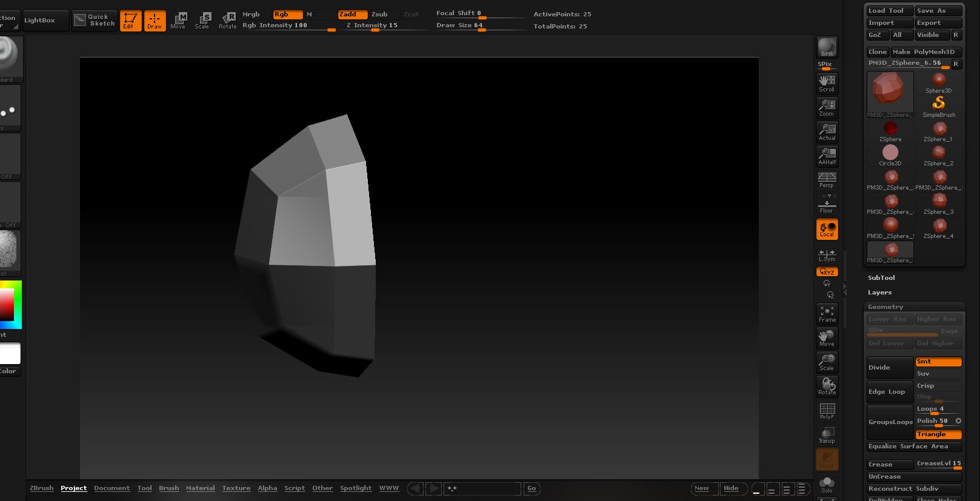The height and width of the screenshot is (501, 980).
Task: Toggle Persp perspective view
Action: coord(827,179)
